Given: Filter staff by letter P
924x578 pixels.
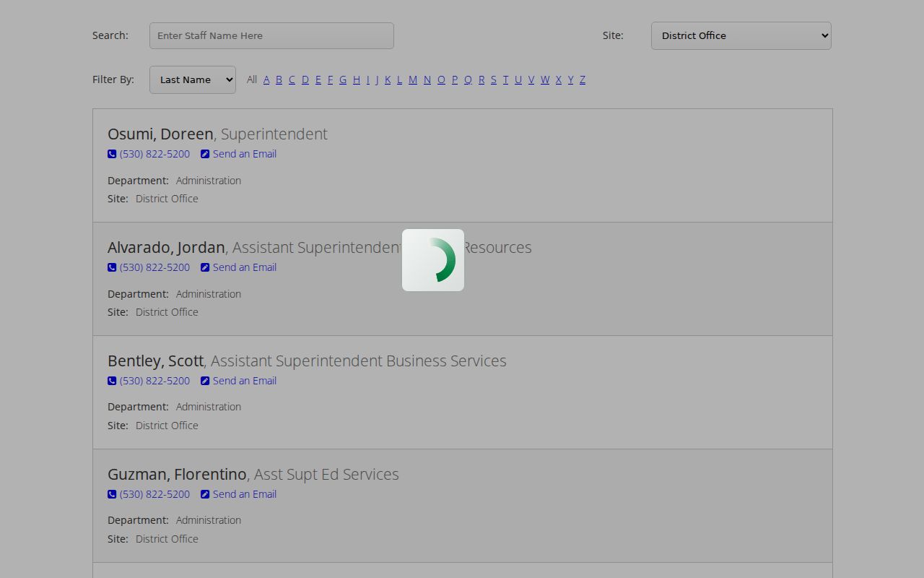Looking at the screenshot, I should coord(455,79).
